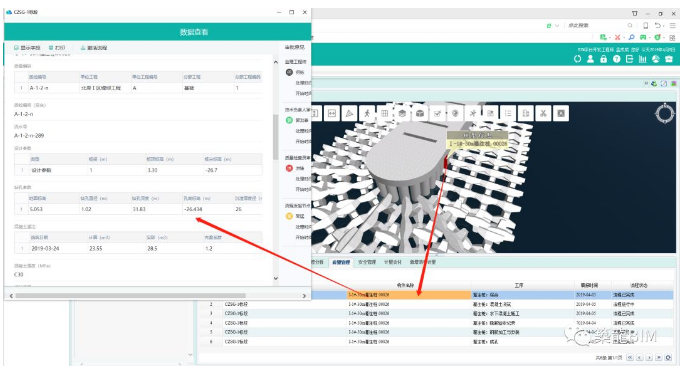Click the green approver avatar in side panel
The height and width of the screenshot is (369, 684).
pos(289,120)
